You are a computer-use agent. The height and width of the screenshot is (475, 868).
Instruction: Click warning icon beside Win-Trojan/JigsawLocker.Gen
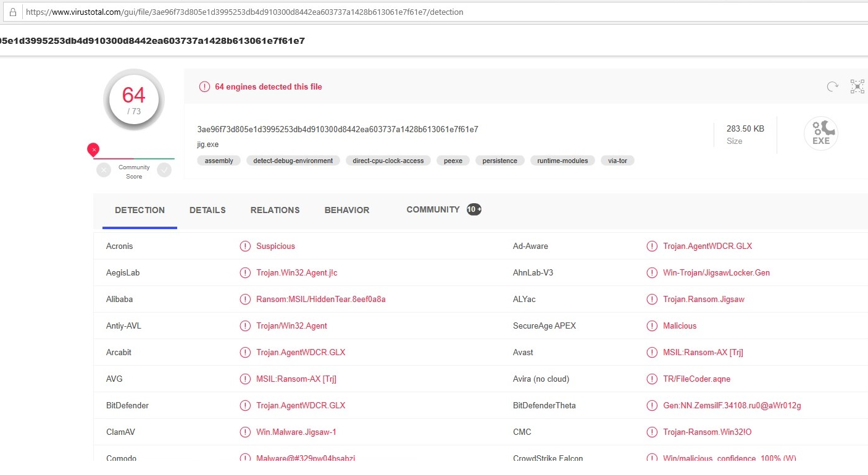(x=652, y=273)
